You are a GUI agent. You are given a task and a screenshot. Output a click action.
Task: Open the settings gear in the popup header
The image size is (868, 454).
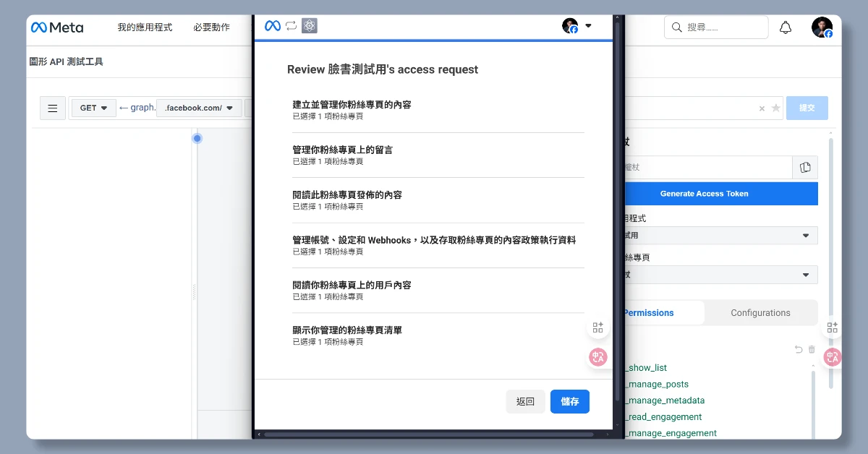pyautogui.click(x=310, y=26)
